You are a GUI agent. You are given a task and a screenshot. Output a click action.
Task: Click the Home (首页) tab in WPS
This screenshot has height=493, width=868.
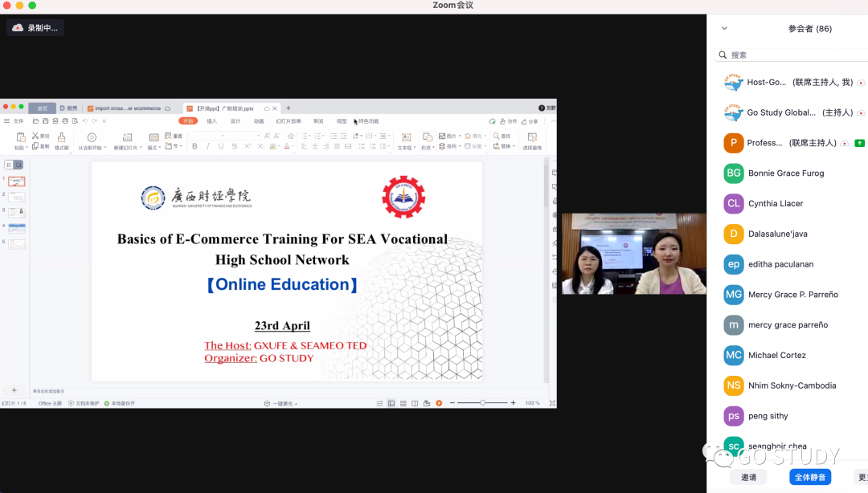(x=42, y=108)
